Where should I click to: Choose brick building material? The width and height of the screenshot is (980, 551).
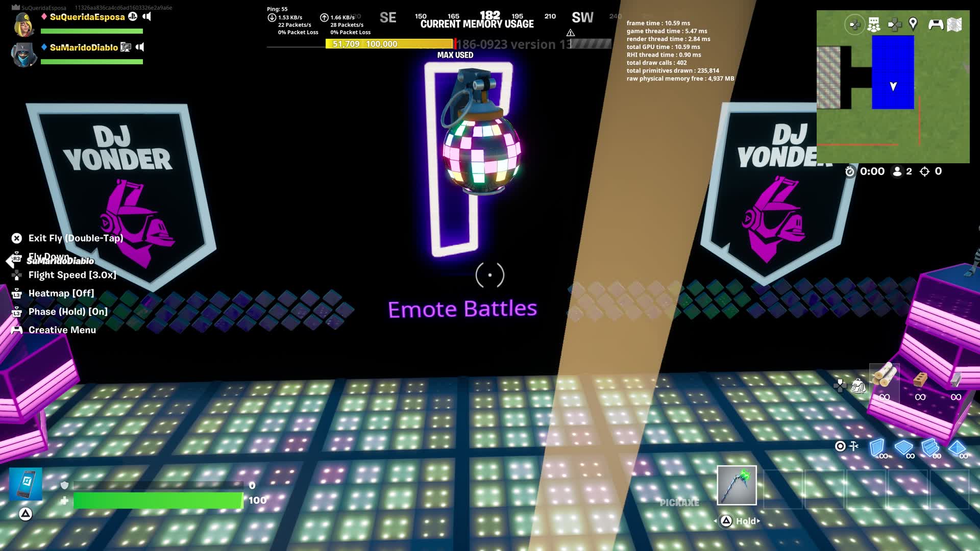pyautogui.click(x=920, y=379)
